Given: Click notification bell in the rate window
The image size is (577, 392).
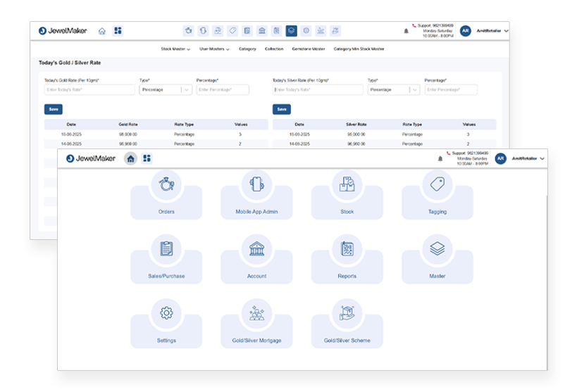Looking at the screenshot, I should click(407, 31).
